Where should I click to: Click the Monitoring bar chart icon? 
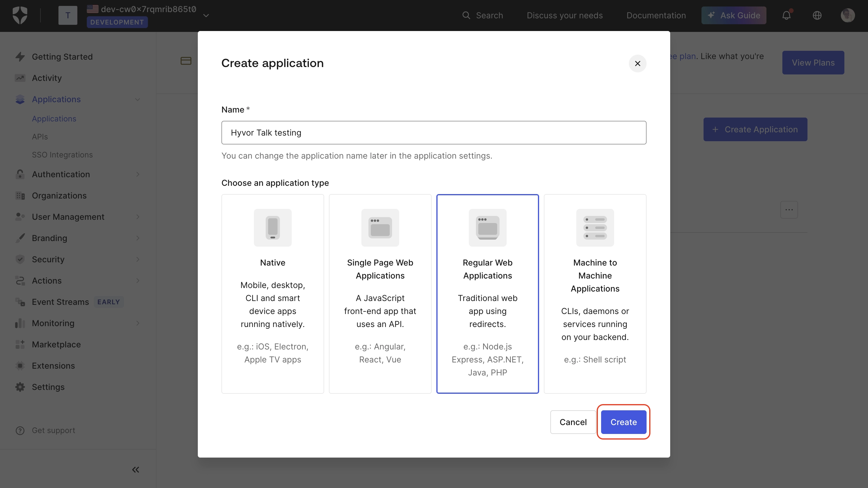tap(20, 323)
